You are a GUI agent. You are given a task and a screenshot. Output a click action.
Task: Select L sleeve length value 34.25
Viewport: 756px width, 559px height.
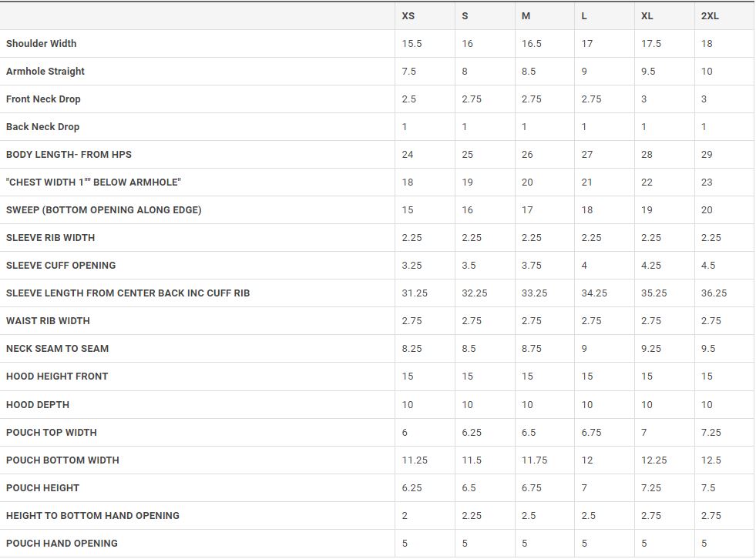[x=594, y=293]
